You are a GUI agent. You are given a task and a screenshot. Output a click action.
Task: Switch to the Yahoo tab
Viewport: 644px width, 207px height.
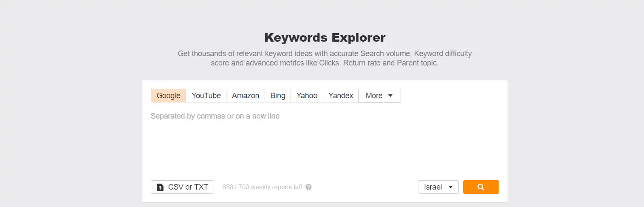point(307,96)
